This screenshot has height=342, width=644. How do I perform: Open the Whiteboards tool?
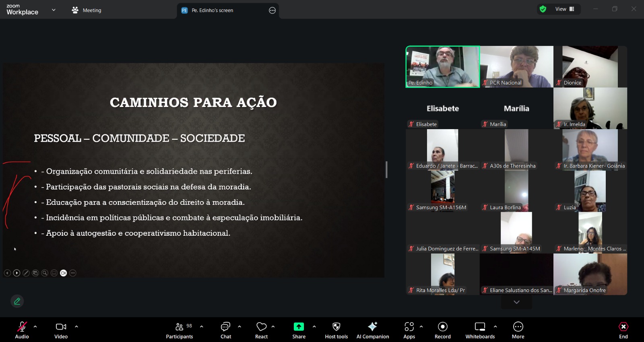480,330
